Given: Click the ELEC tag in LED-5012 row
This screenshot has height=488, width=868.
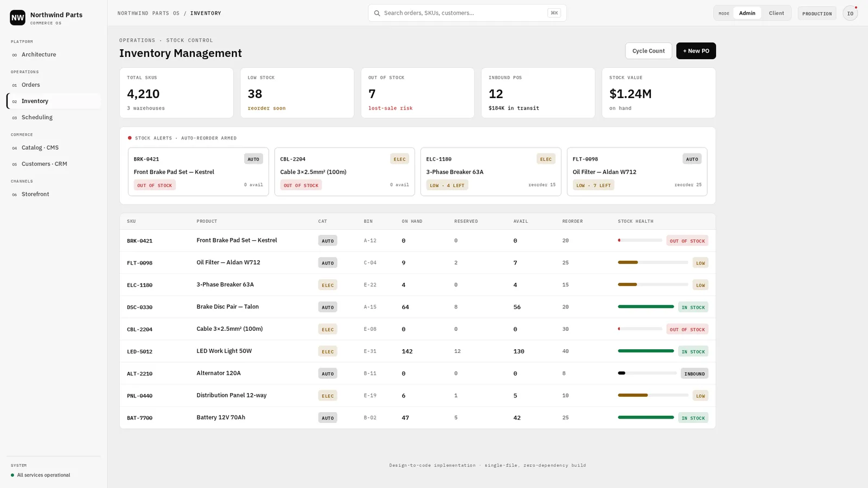Looking at the screenshot, I should [328, 351].
